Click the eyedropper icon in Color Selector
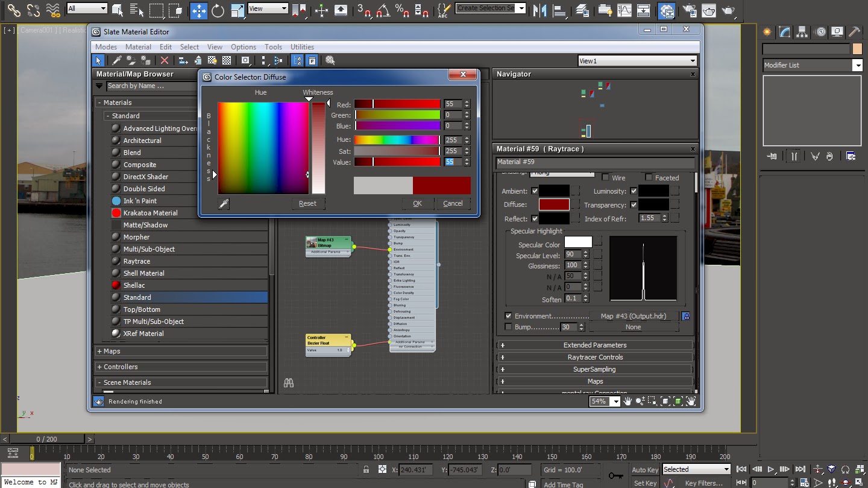The height and width of the screenshot is (488, 868). tap(224, 204)
